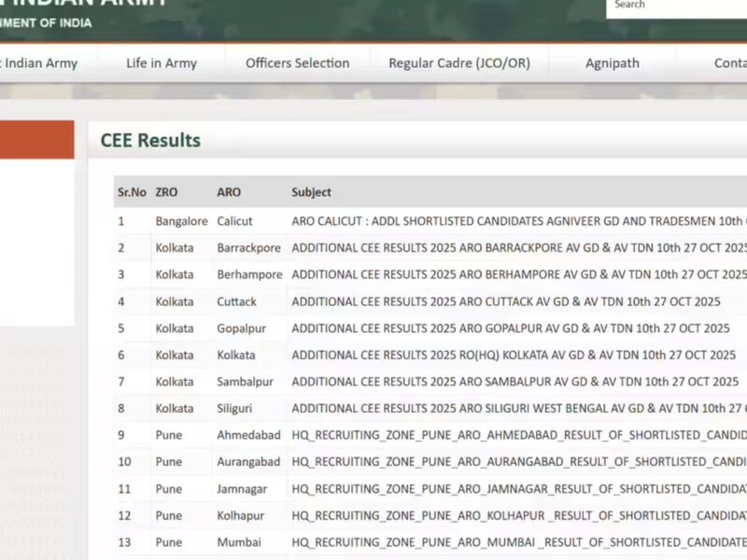Click the Subject column header
747x560 pixels.
click(x=311, y=192)
